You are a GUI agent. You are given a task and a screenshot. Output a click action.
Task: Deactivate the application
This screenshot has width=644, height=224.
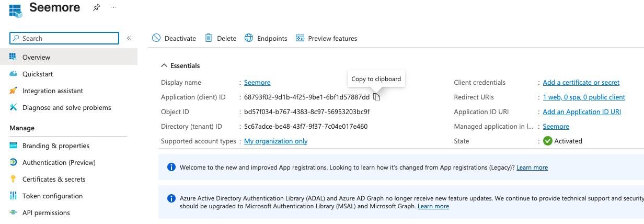(174, 38)
